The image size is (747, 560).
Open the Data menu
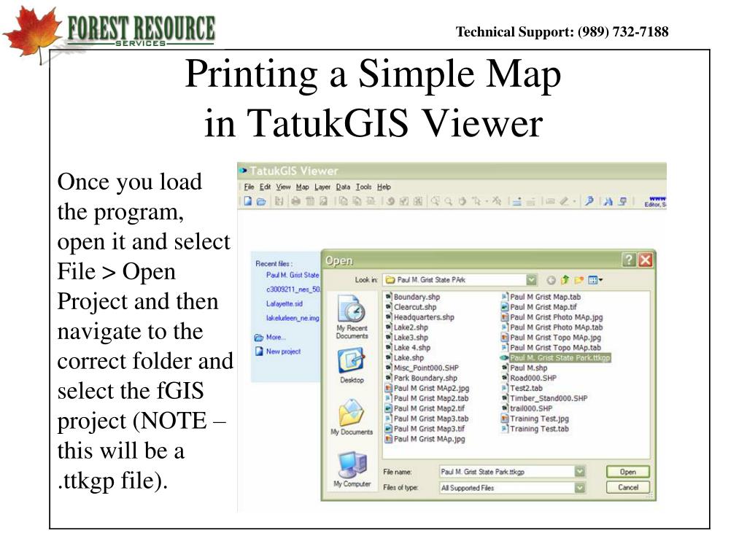tap(343, 187)
